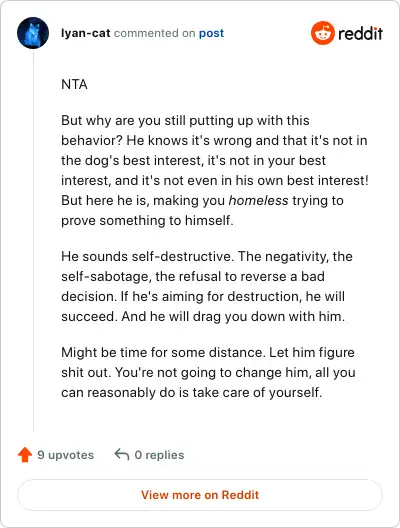This screenshot has height=528, width=400.
Task: Click the "0 replies" label
Action: point(159,455)
